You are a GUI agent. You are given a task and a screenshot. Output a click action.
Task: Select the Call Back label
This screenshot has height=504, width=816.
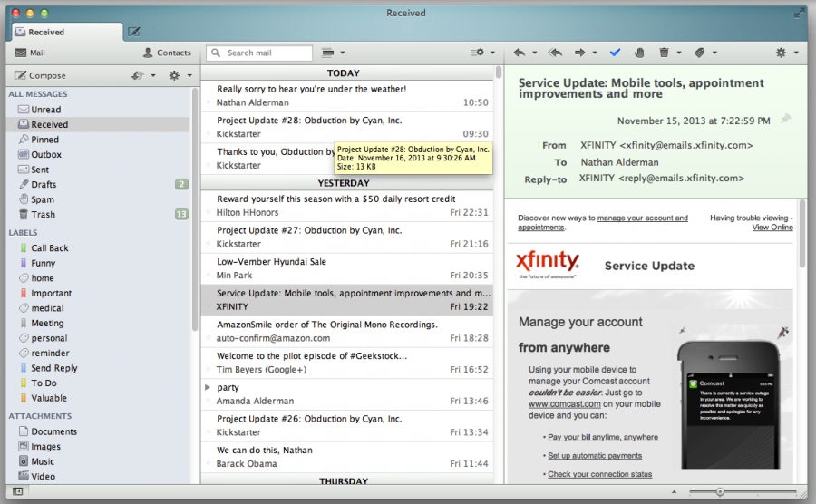pyautogui.click(x=99, y=248)
